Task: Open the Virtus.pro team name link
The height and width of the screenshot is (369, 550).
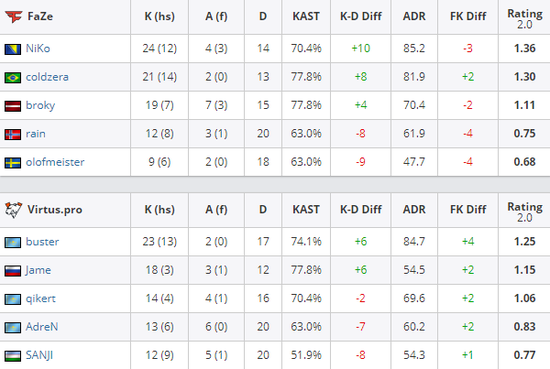Action: 55,210
